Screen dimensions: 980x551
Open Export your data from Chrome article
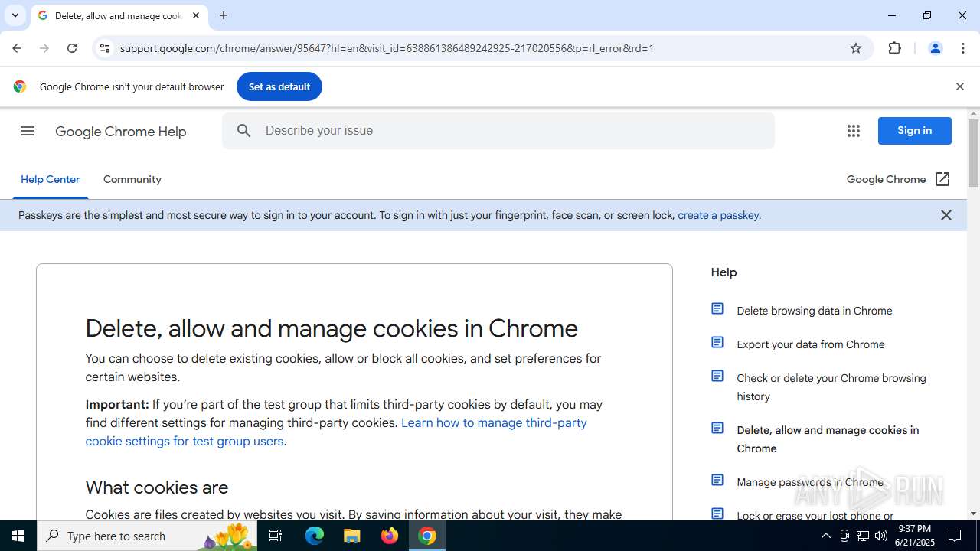[x=811, y=344]
